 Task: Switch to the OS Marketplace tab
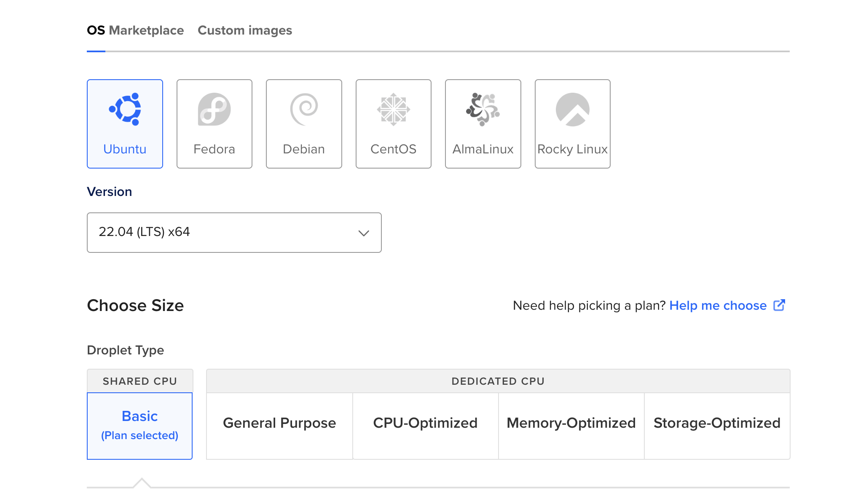[135, 30]
